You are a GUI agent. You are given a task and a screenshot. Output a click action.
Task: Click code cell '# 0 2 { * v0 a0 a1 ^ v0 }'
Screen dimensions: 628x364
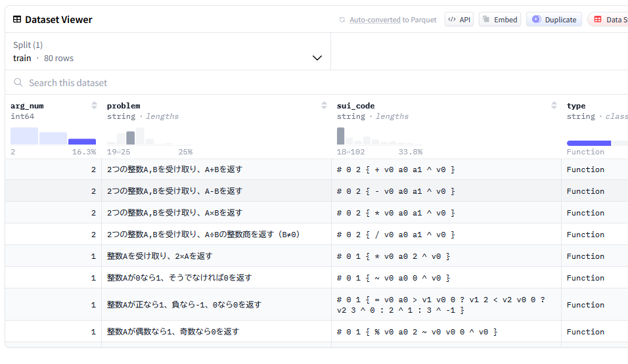pos(447,213)
